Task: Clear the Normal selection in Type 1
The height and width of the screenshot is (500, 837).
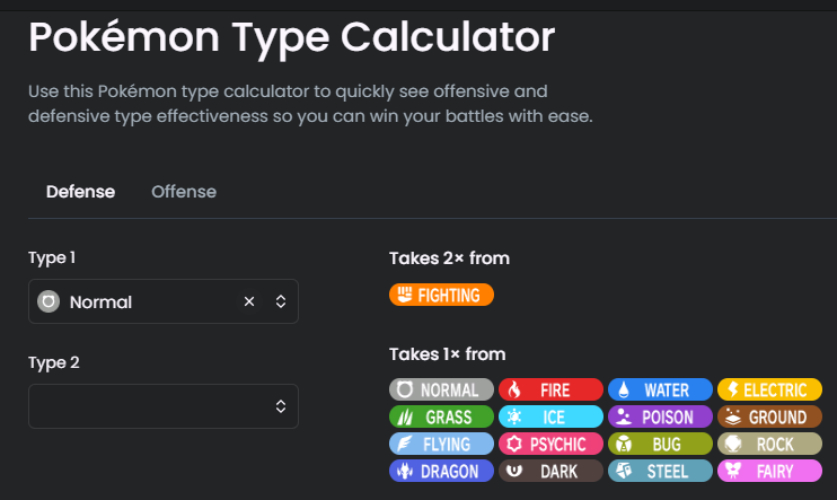Action: [x=249, y=301]
